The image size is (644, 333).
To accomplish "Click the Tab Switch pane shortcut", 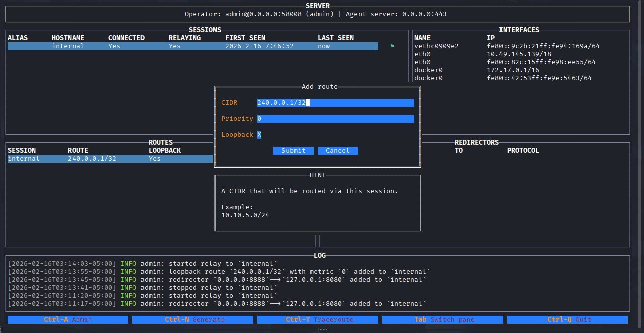I will [443, 320].
